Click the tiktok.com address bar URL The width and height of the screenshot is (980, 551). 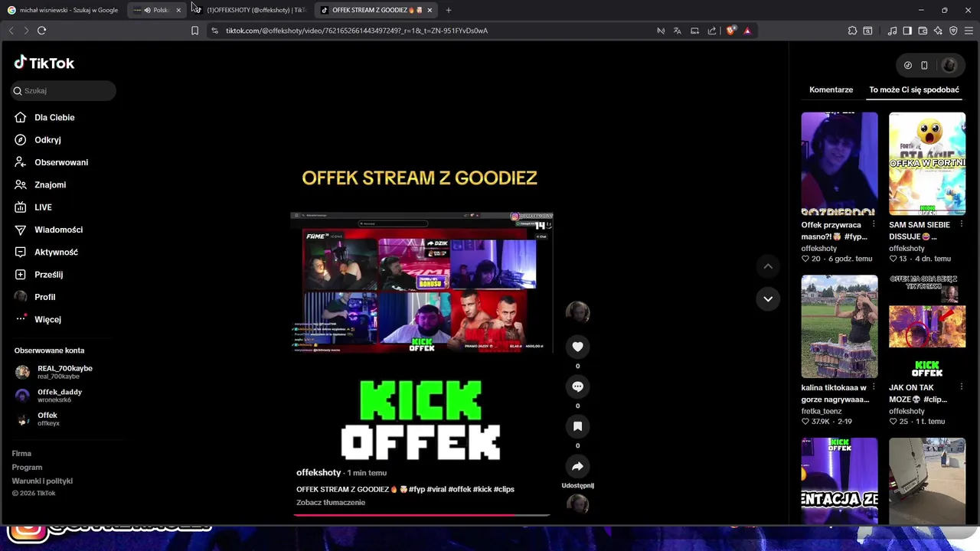tap(357, 31)
